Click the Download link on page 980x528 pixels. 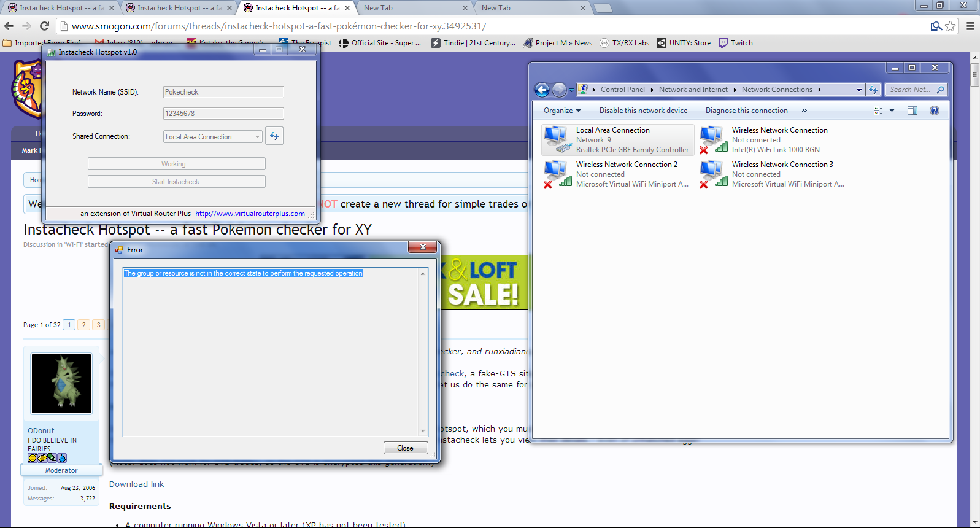[x=136, y=484]
